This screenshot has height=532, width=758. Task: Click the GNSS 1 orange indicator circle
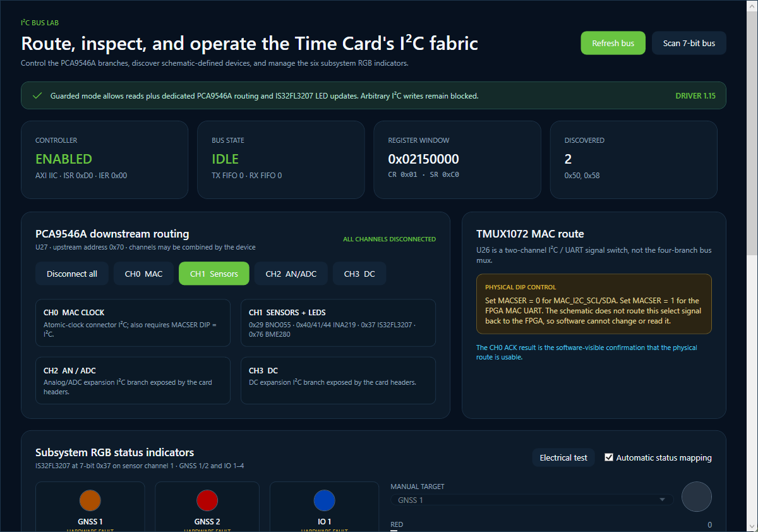90,500
